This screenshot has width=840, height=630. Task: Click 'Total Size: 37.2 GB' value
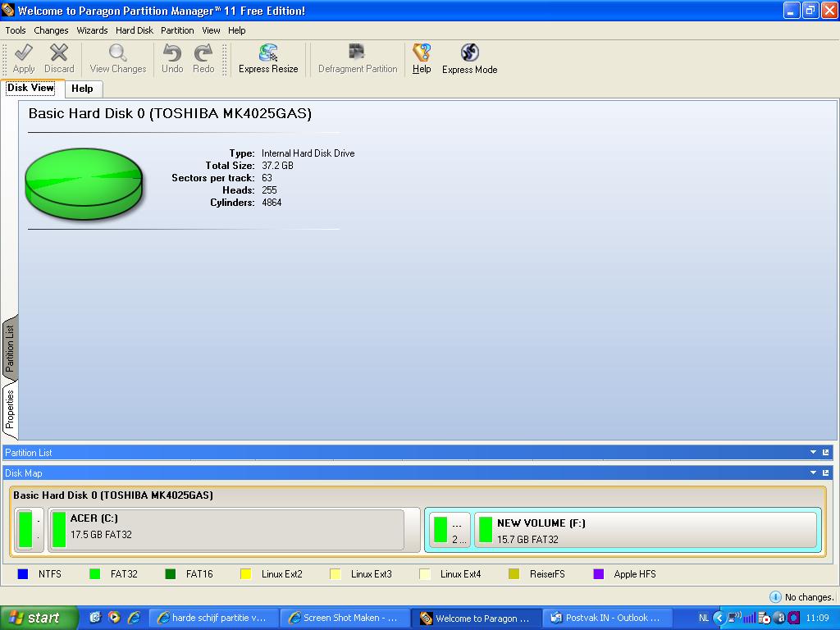point(277,166)
